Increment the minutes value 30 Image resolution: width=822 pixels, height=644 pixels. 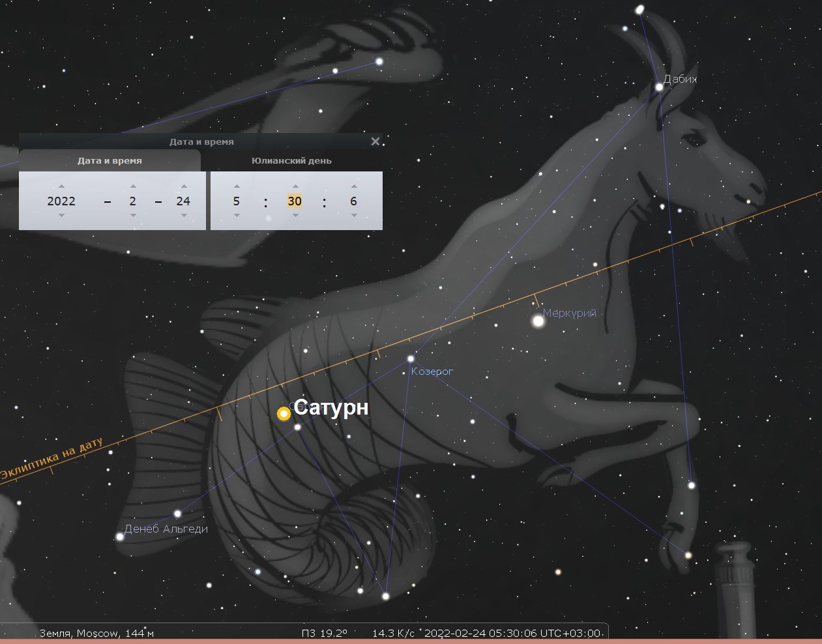tap(295, 186)
